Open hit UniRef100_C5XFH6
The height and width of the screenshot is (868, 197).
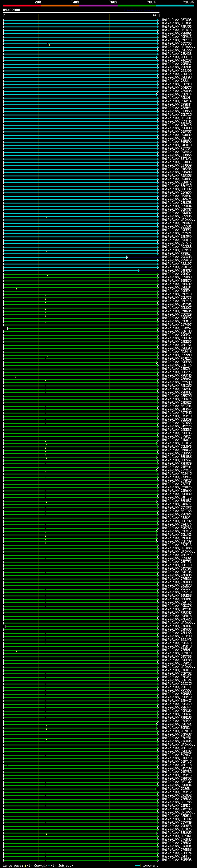177,121
